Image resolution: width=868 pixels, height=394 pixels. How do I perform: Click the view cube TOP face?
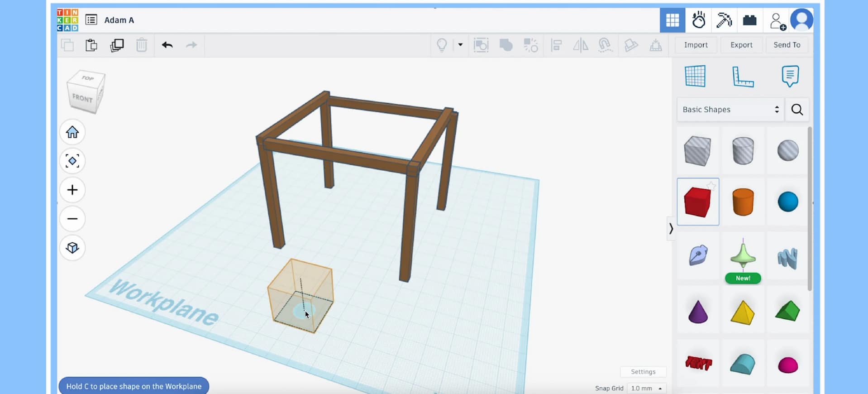(x=87, y=78)
